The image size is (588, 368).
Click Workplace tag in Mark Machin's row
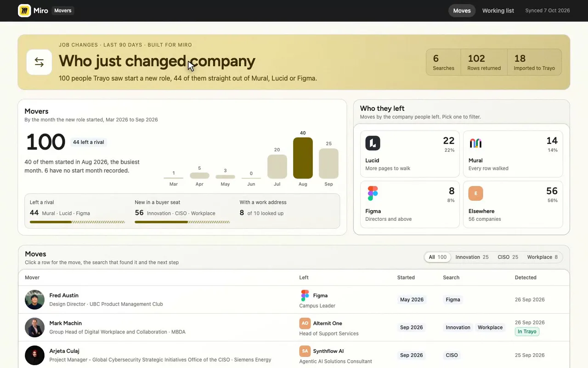(490, 328)
